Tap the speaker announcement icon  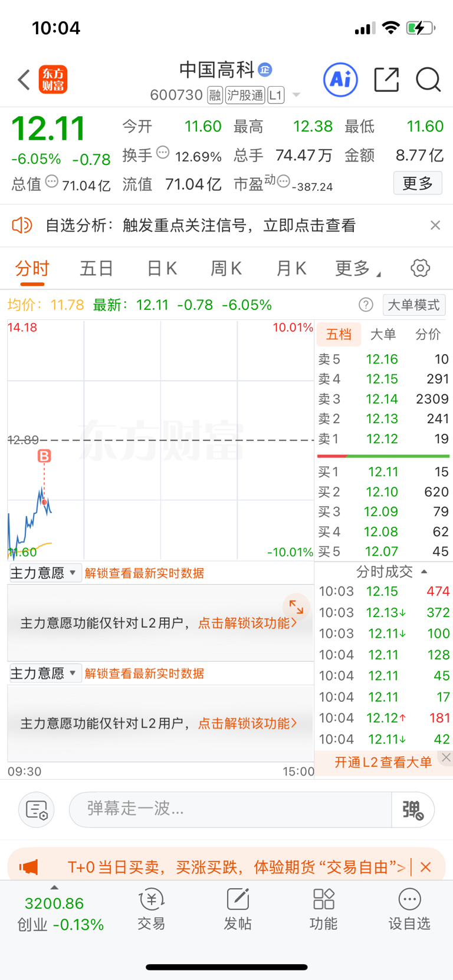(22, 225)
